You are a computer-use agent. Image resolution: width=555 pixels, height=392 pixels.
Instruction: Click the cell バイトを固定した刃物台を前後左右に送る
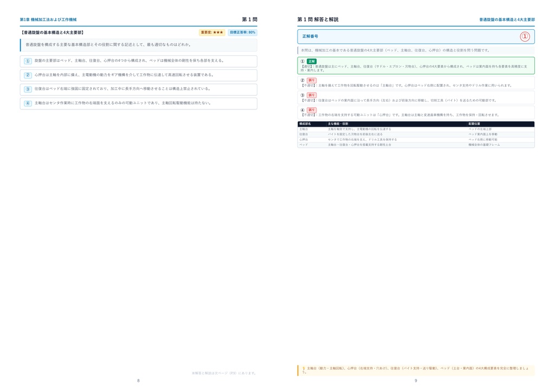pyautogui.click(x=355, y=134)
